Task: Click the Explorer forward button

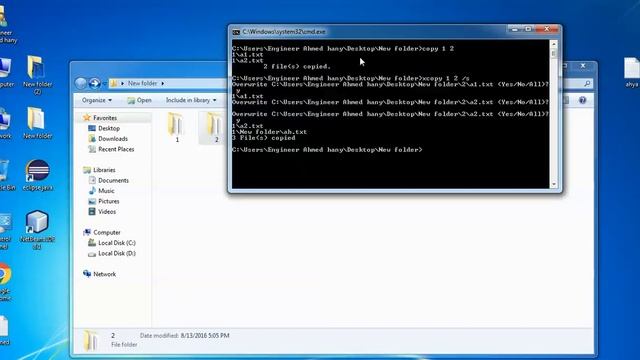Action: click(94, 83)
